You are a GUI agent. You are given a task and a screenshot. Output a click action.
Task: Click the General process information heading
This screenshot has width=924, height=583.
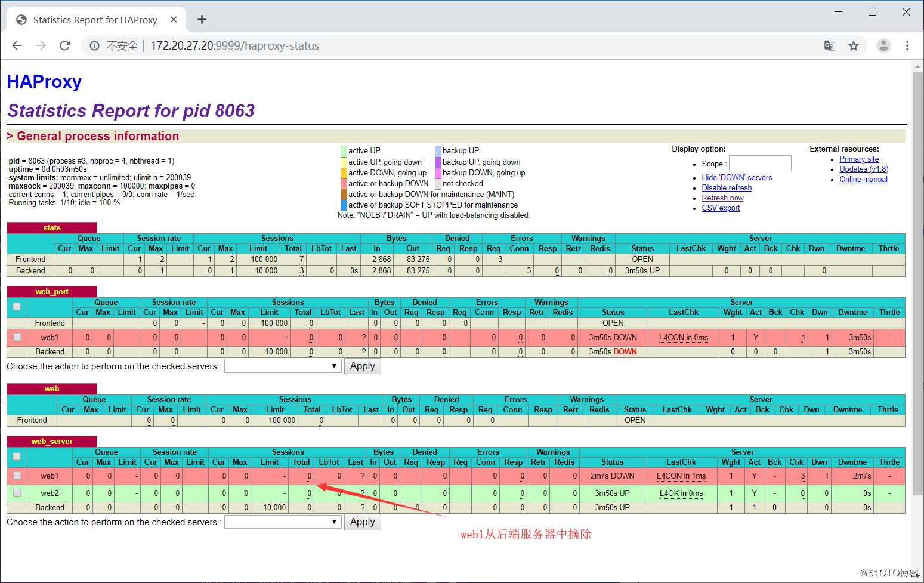click(x=98, y=136)
